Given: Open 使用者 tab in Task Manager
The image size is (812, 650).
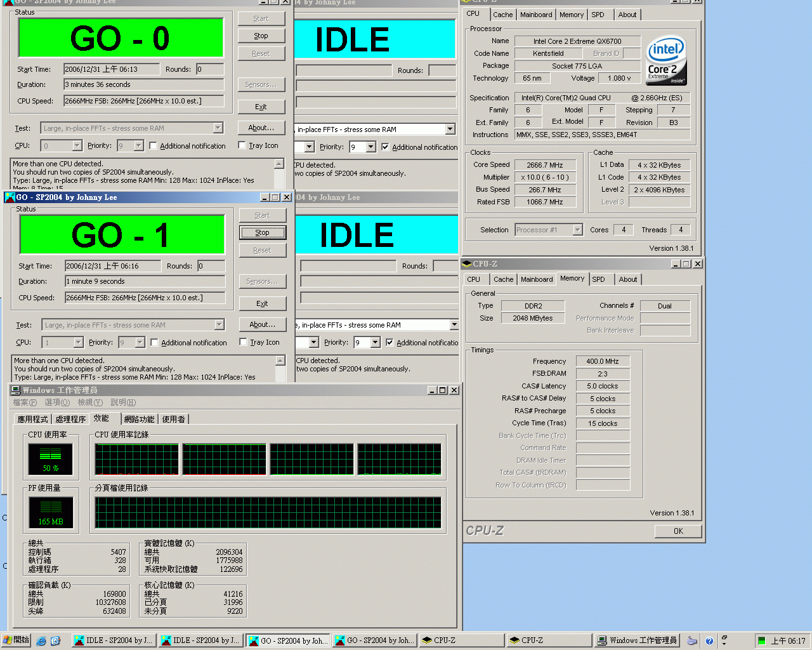Looking at the screenshot, I should pos(174,420).
